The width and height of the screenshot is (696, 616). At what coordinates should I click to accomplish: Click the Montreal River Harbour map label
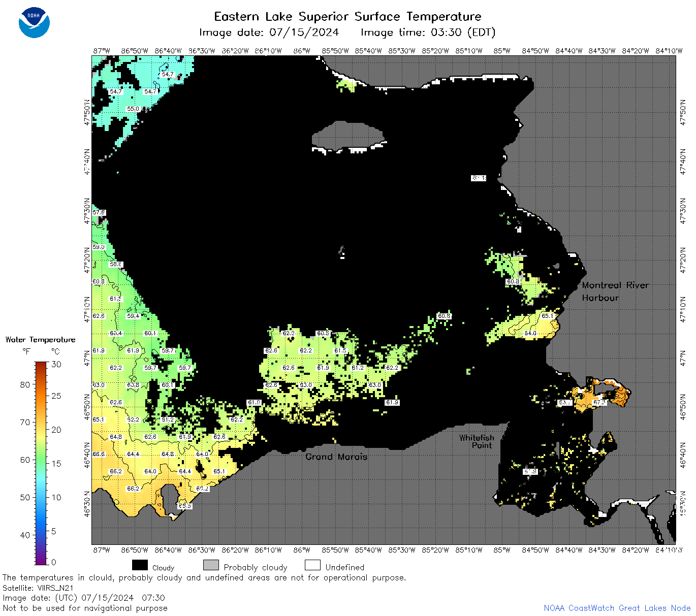click(615, 291)
